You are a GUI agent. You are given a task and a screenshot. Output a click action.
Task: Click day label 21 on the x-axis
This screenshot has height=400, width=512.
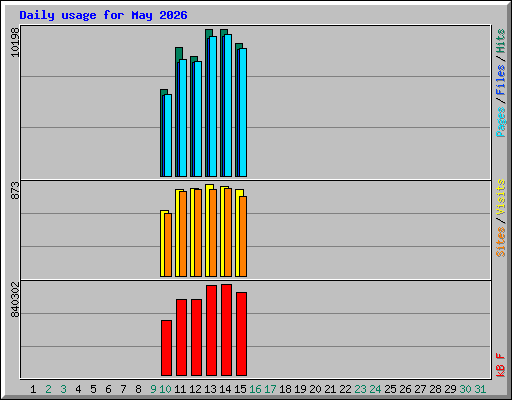pos(330,389)
